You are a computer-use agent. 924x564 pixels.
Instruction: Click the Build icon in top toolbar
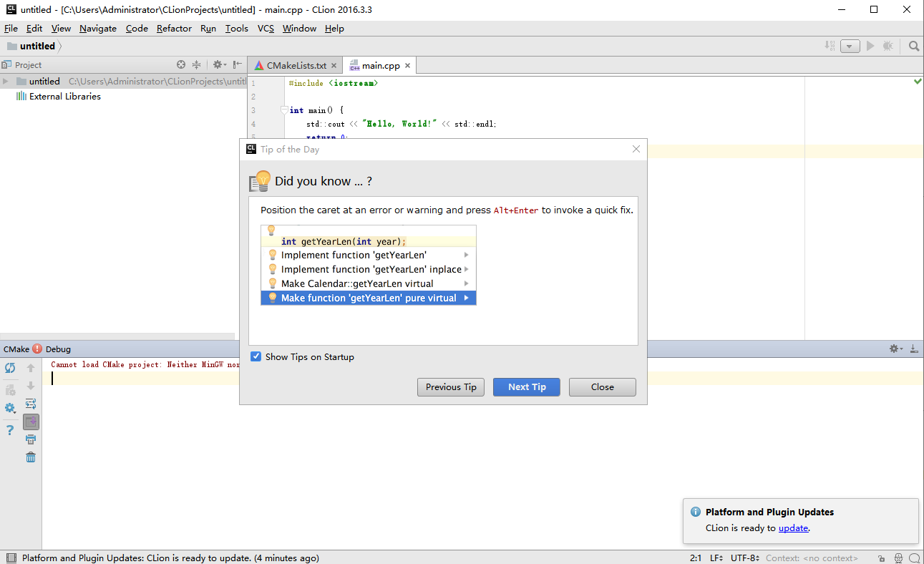[830, 46]
